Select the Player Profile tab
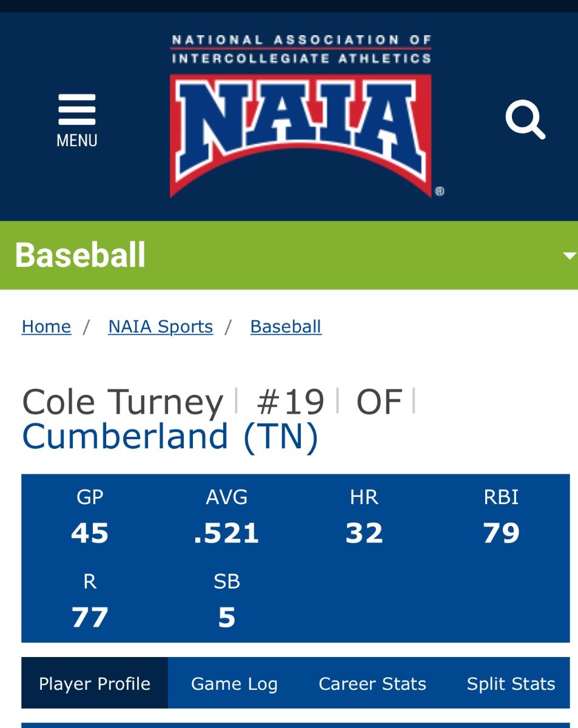 point(95,684)
